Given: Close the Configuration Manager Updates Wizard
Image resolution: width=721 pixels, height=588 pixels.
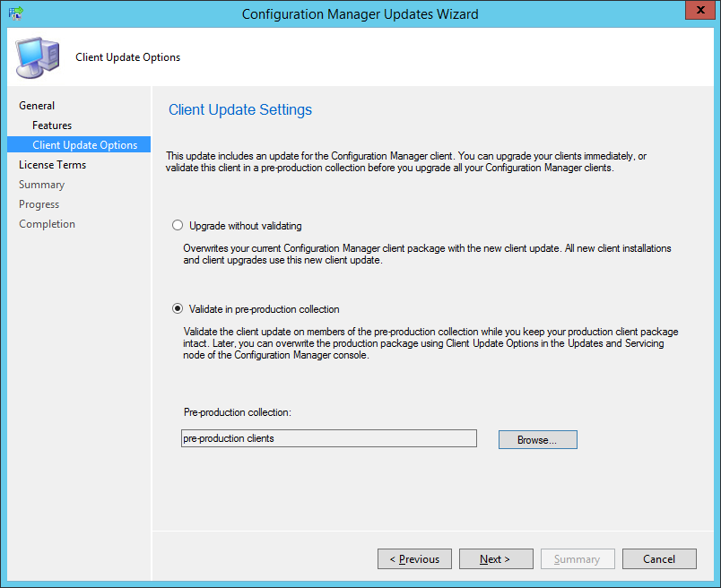Looking at the screenshot, I should [x=699, y=10].
